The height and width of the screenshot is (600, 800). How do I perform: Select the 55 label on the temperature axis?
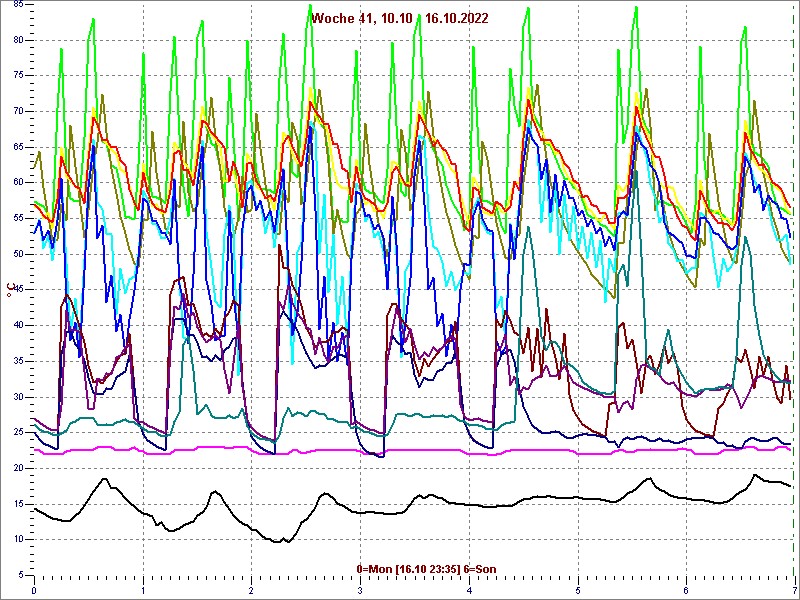click(x=17, y=218)
